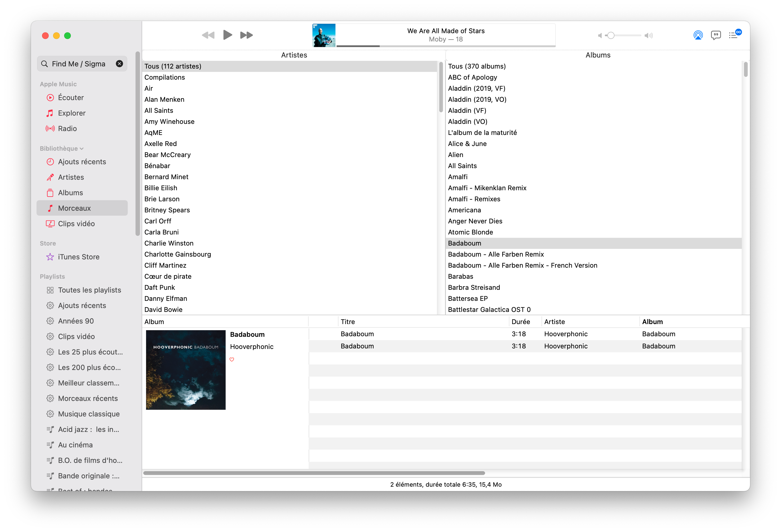The image size is (781, 532).
Task: Open B.O. de films d'horreur playlist
Action: click(82, 460)
